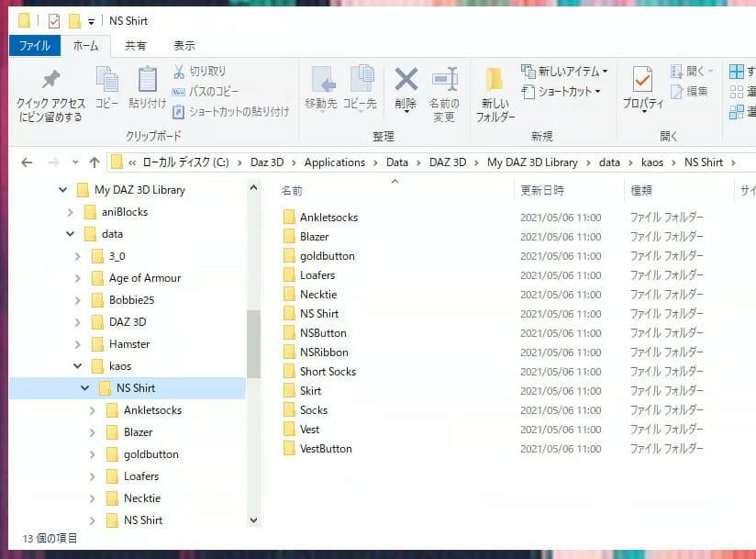Screen dimensions: 756x559
Task: Select VestButton folder in file list
Action: (x=326, y=449)
